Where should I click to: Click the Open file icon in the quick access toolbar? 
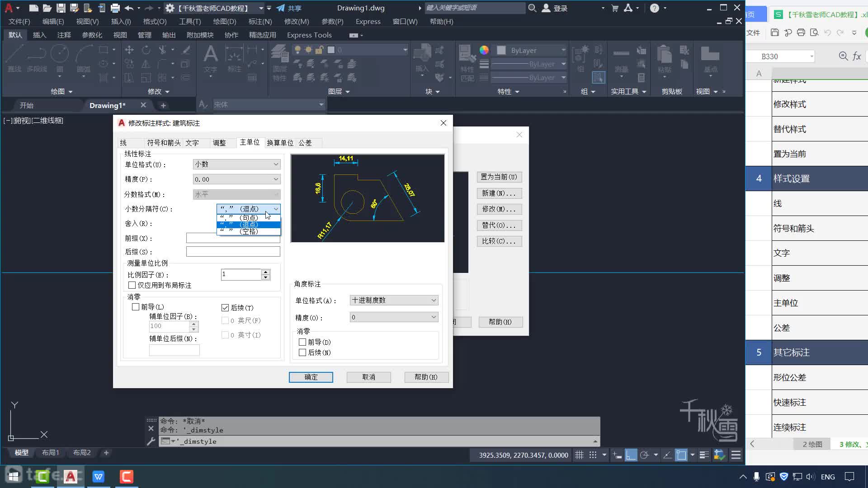(x=47, y=8)
